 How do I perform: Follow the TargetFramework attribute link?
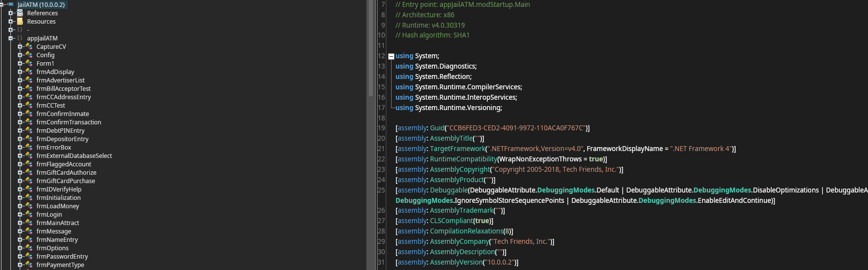tap(458, 149)
